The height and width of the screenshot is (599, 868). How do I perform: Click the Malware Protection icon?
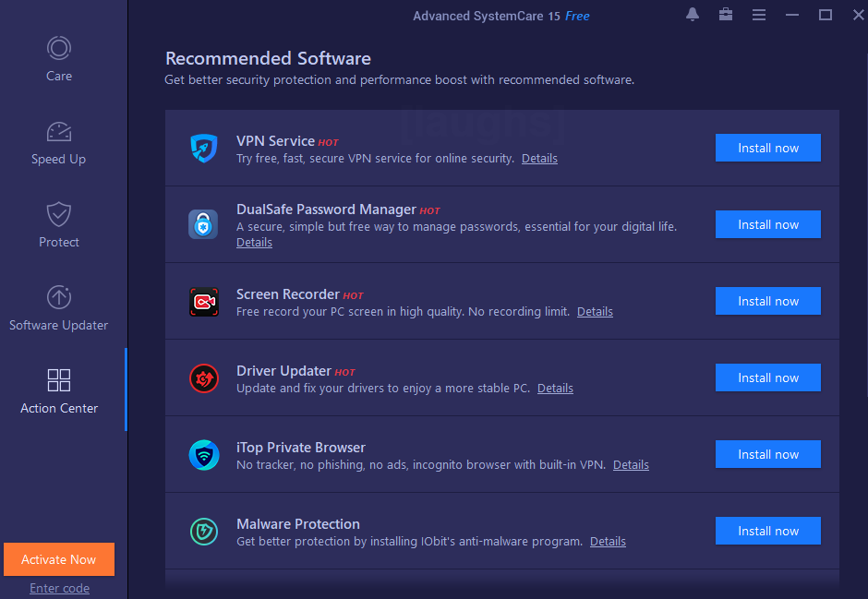point(204,531)
